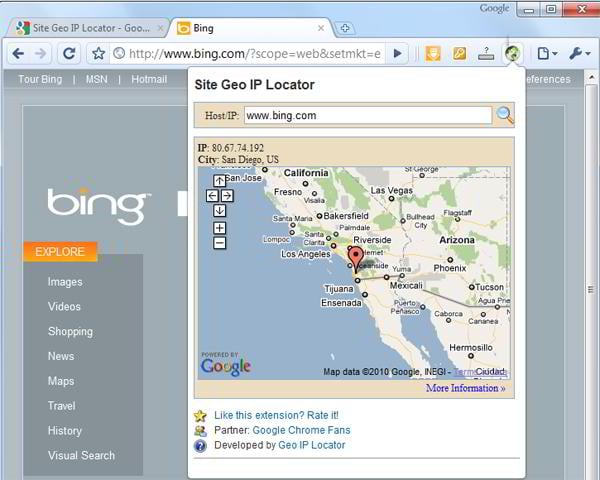The height and width of the screenshot is (480, 600).
Task: Click into the Host/IP input field
Action: [x=367, y=115]
